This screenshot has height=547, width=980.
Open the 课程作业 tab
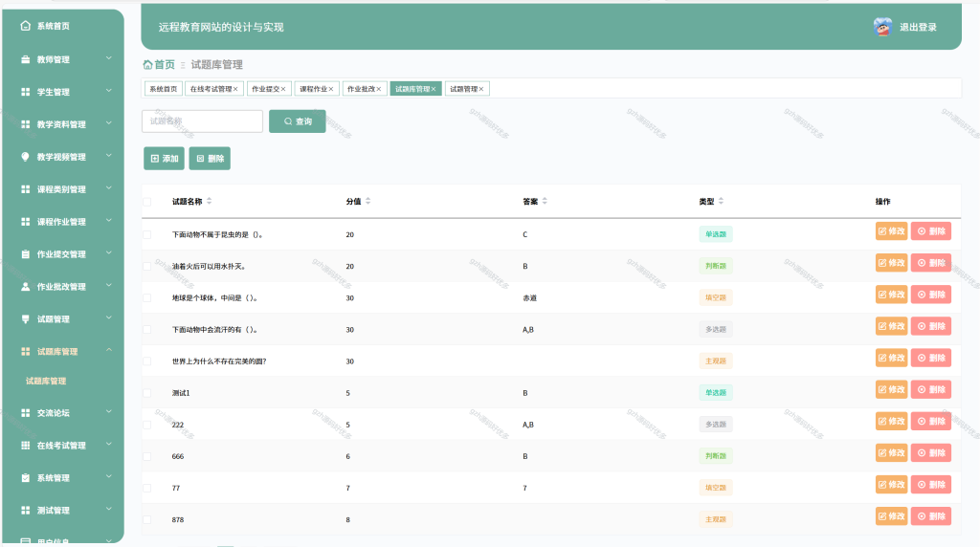pyautogui.click(x=313, y=89)
